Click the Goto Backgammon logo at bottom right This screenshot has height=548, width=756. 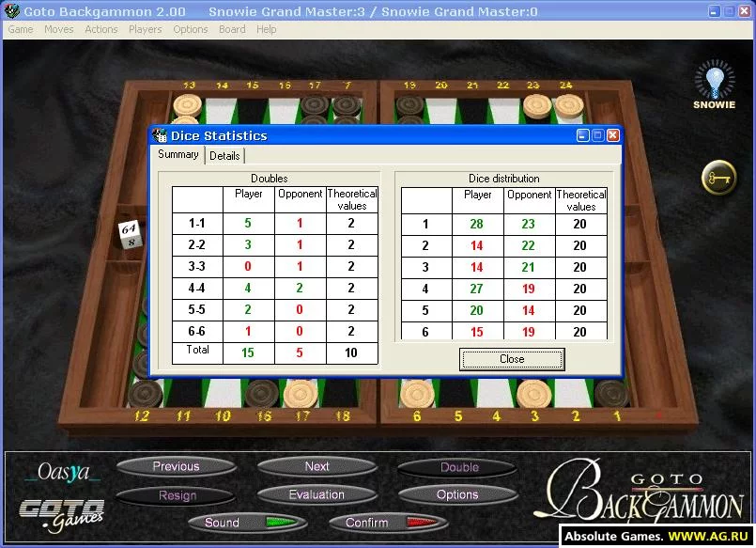(x=640, y=491)
